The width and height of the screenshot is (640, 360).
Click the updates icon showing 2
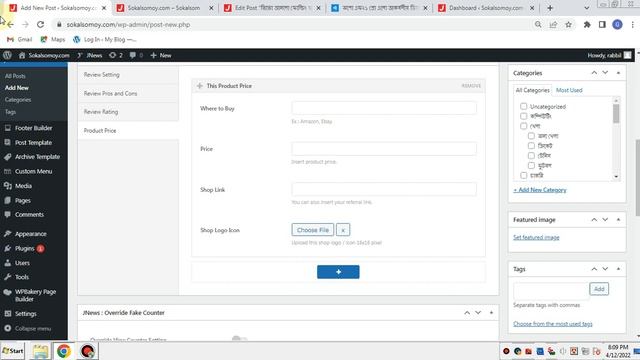coord(116,55)
